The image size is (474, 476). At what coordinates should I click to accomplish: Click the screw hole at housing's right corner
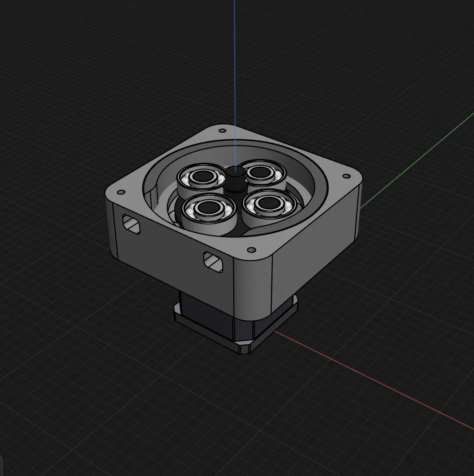346,176
